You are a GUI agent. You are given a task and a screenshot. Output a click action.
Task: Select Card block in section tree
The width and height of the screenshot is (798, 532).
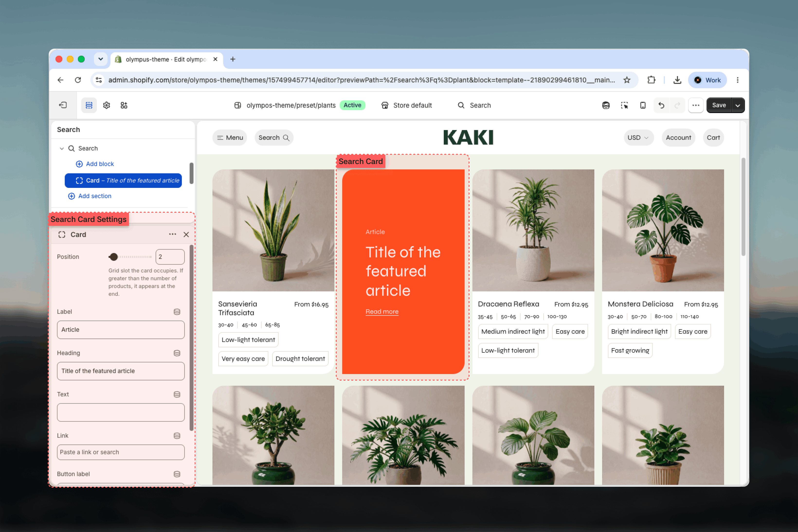tap(123, 181)
